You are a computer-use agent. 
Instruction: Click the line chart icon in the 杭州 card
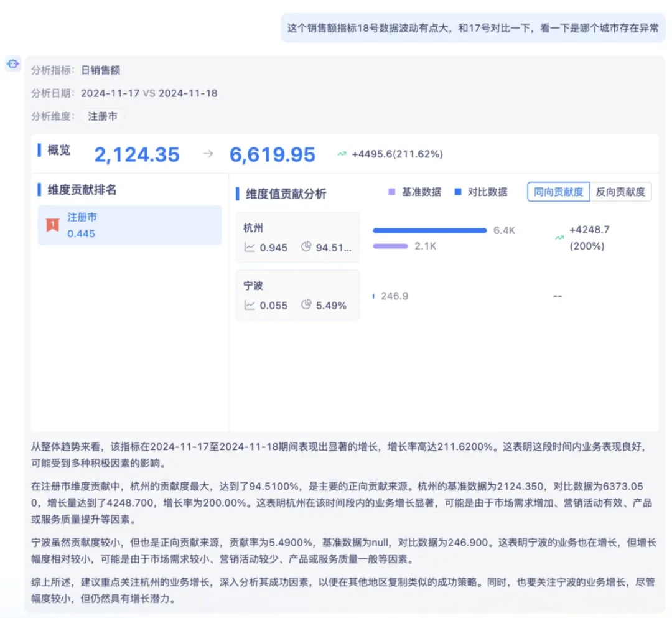[x=250, y=247]
